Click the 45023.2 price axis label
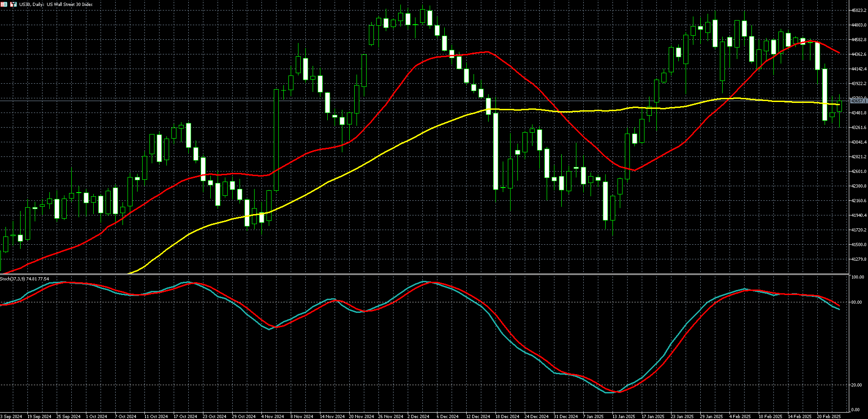The width and height of the screenshot is (868, 419). tap(858, 10)
